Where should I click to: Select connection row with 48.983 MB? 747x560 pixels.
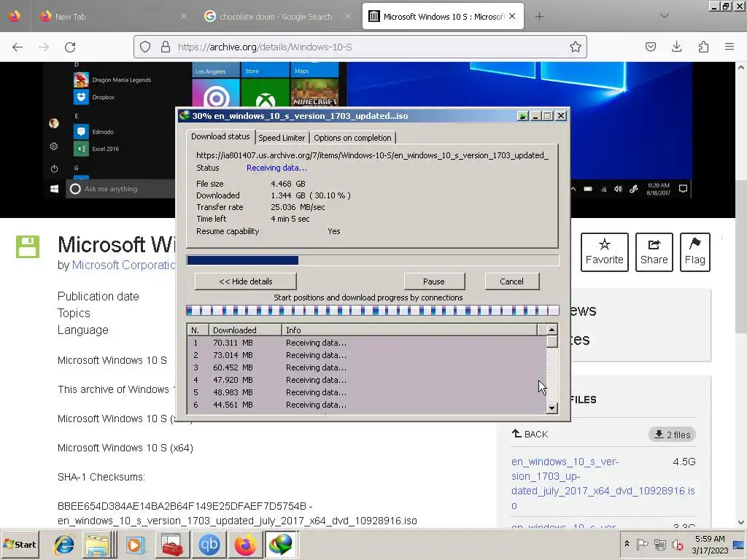367,392
